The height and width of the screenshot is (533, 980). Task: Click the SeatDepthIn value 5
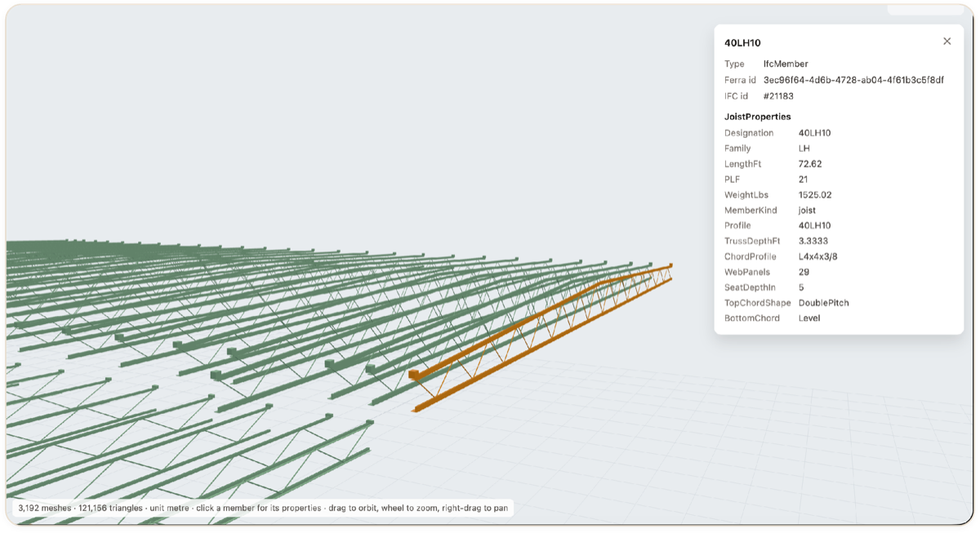(x=801, y=287)
